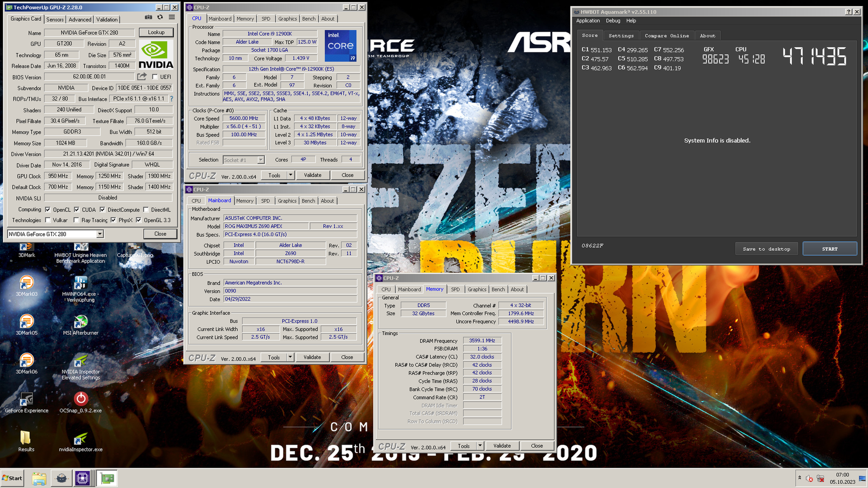Click Aquamark taskbar icon
This screenshot has height=488, width=868.
62,478
